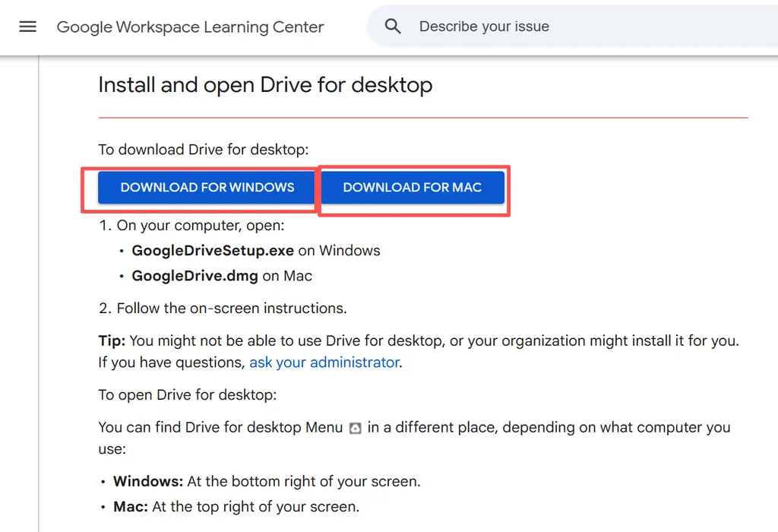The height and width of the screenshot is (532, 778).
Task: Open the 'ask your administrator' link
Action: tap(324, 363)
